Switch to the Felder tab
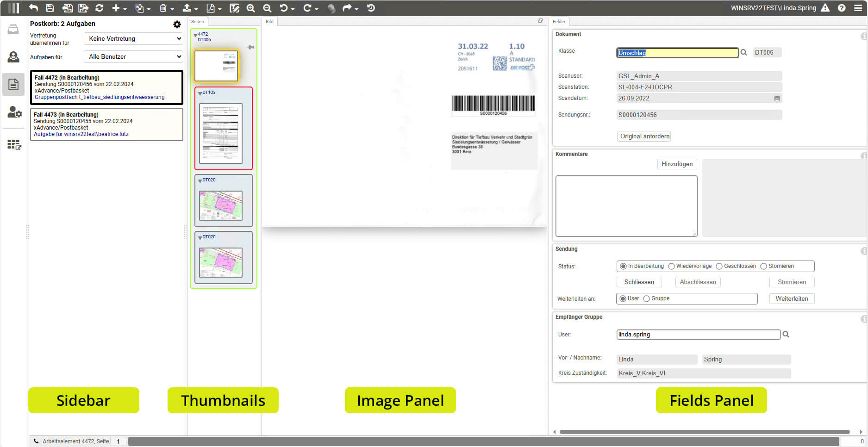Viewport: 868px width, 447px height. click(559, 22)
